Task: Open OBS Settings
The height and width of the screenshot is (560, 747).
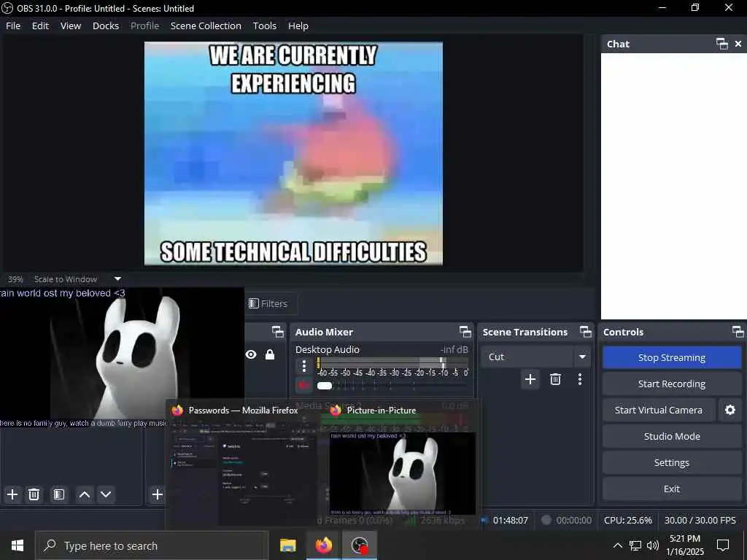Action: [672, 462]
